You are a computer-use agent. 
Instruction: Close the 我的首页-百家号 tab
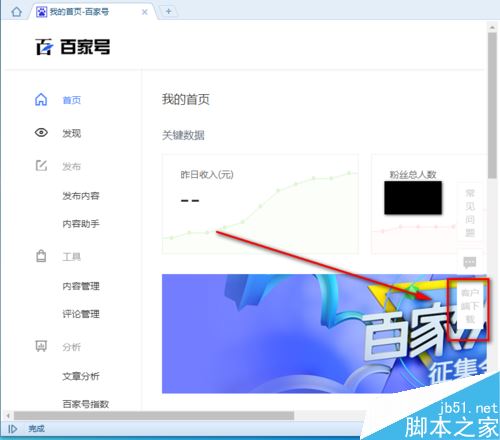click(145, 12)
